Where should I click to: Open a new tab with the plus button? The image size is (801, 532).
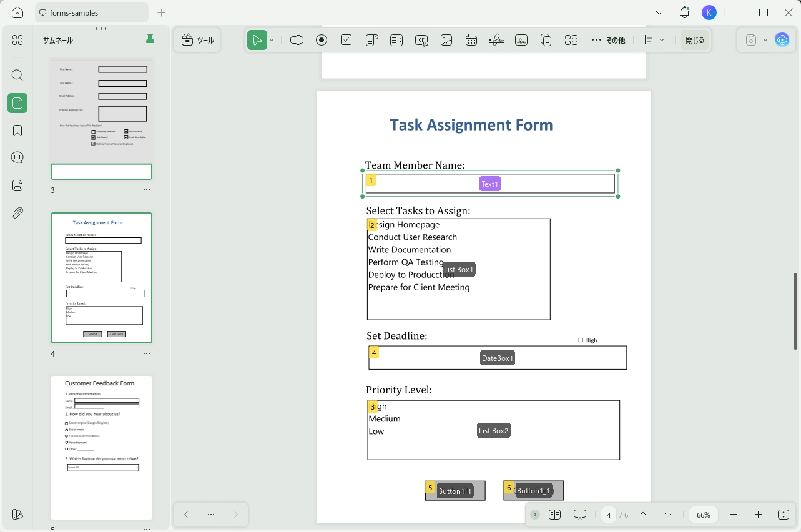[x=162, y=12]
